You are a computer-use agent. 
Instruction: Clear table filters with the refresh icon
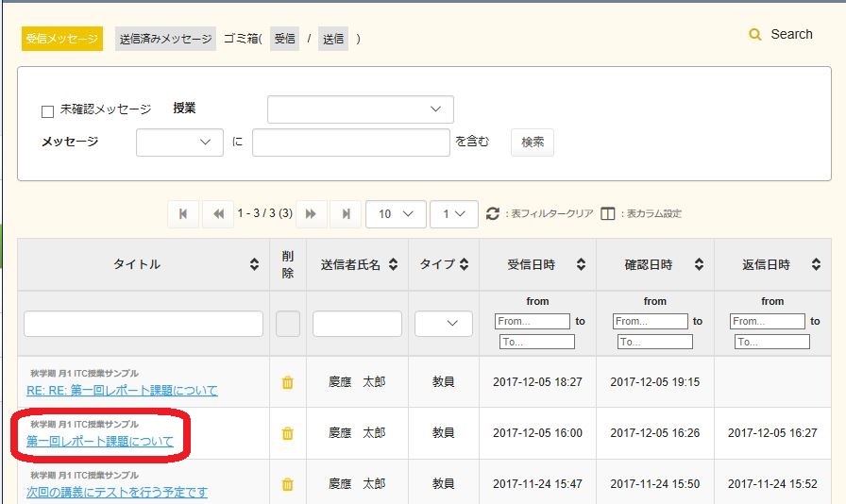coord(492,214)
